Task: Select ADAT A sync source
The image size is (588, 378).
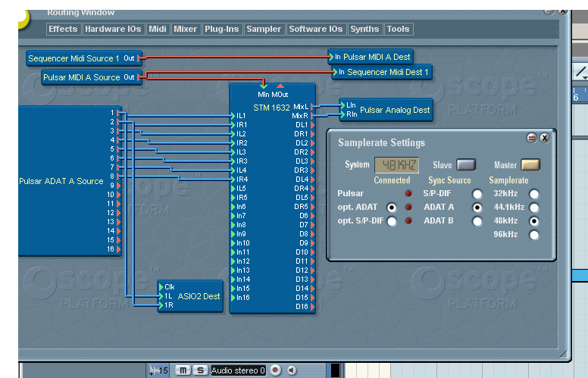Action: point(477,208)
